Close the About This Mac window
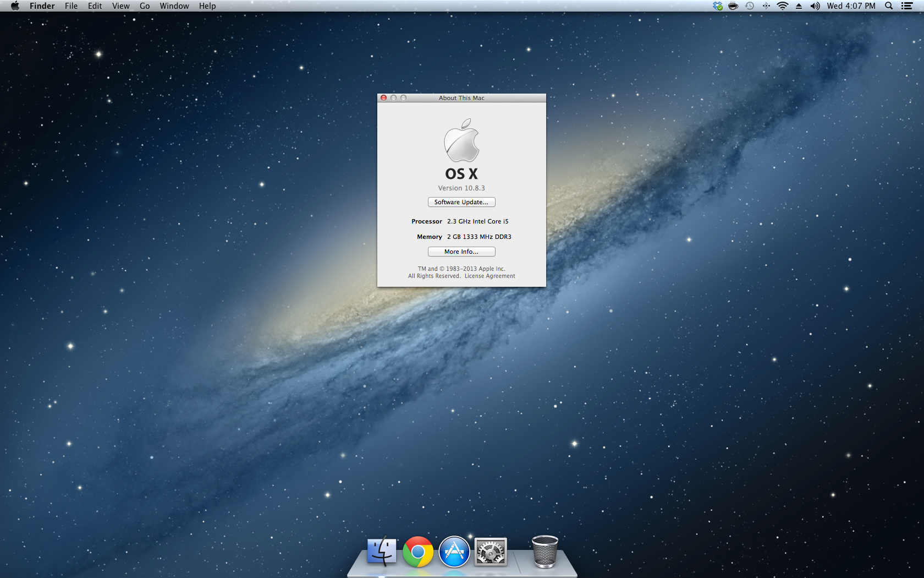Screen dimensions: 924x578 383,98
